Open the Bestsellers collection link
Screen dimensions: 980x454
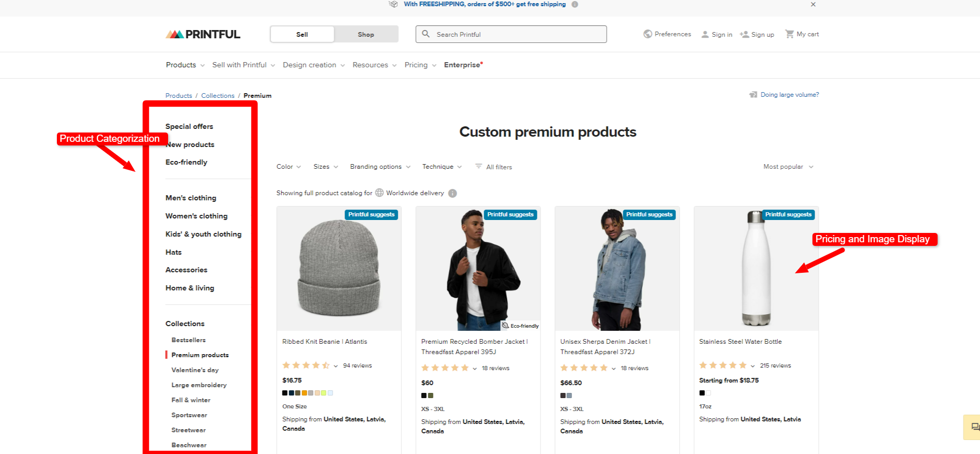(x=188, y=340)
